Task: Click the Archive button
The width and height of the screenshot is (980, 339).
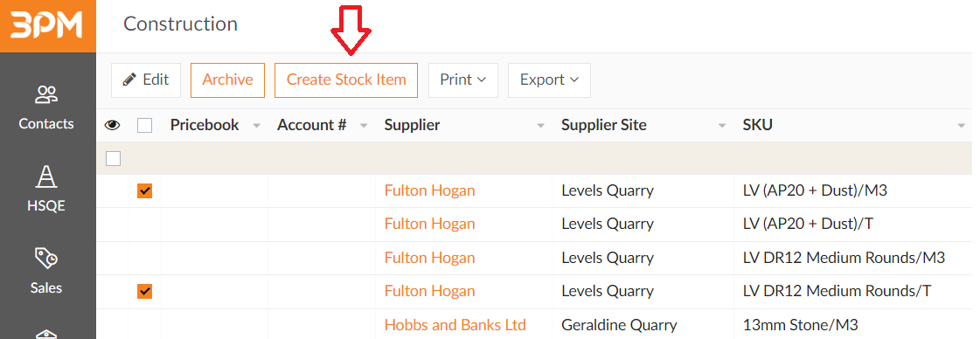Action: click(227, 80)
